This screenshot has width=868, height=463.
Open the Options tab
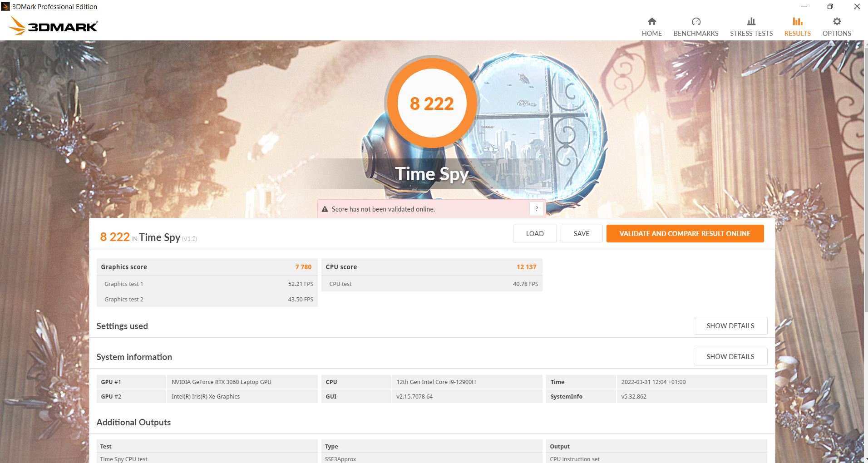pyautogui.click(x=836, y=27)
